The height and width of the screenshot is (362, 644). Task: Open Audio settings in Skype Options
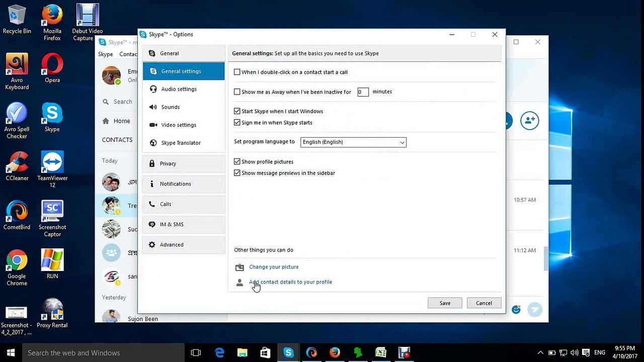(184, 89)
